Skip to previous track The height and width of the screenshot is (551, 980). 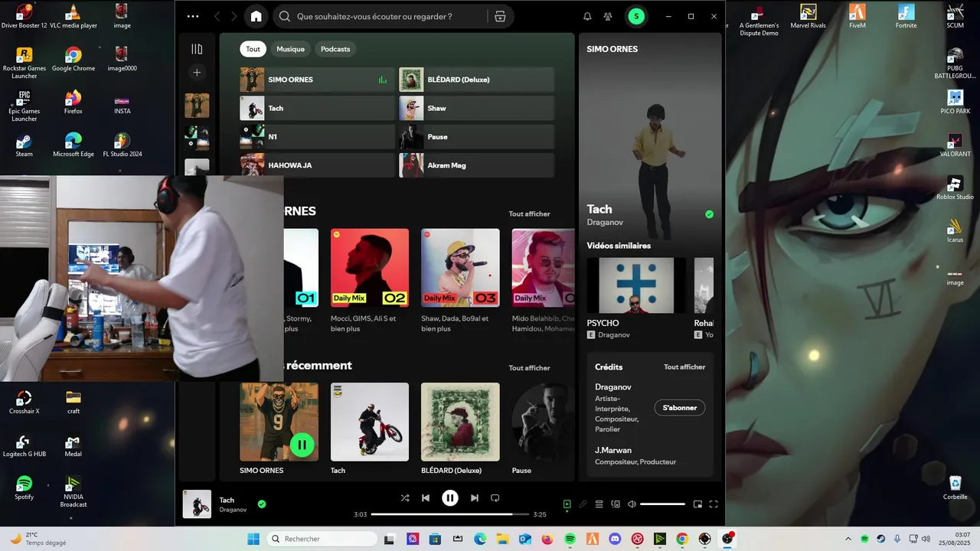[x=426, y=498]
